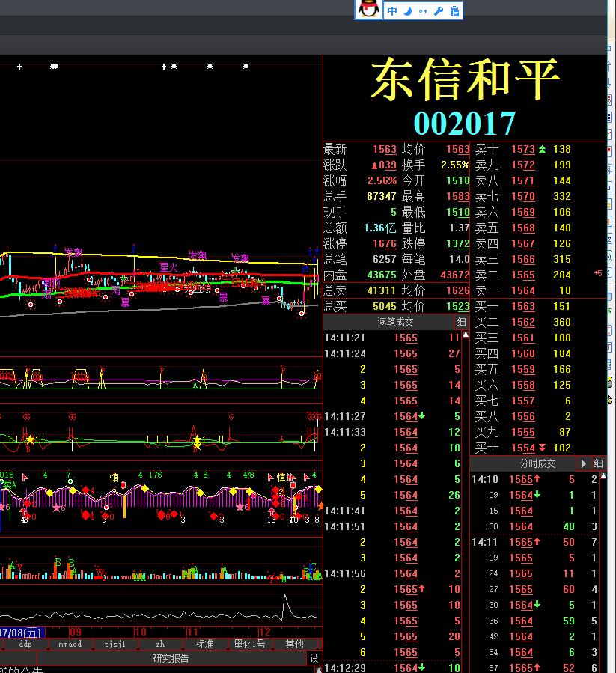The image size is (616, 673).
Task: Click the '星火' signal label on chart
Action: [168, 267]
